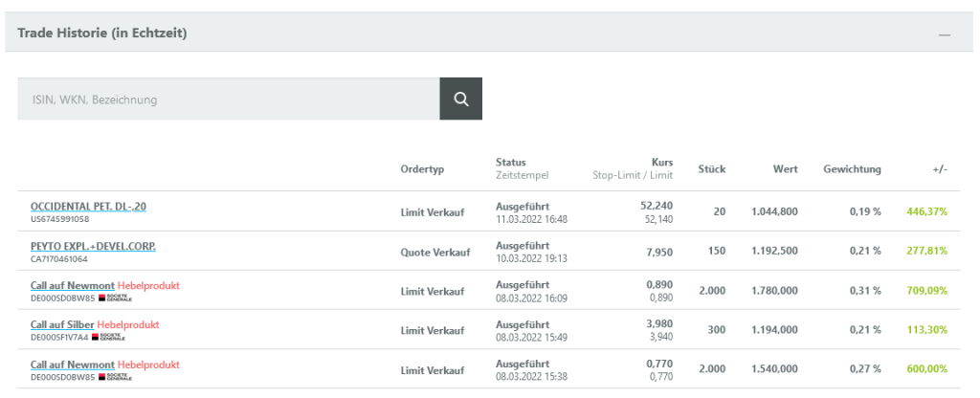This screenshot has height=398, width=980.
Task: Open Call auf Newmont executed at 15:38
Action: point(73,365)
